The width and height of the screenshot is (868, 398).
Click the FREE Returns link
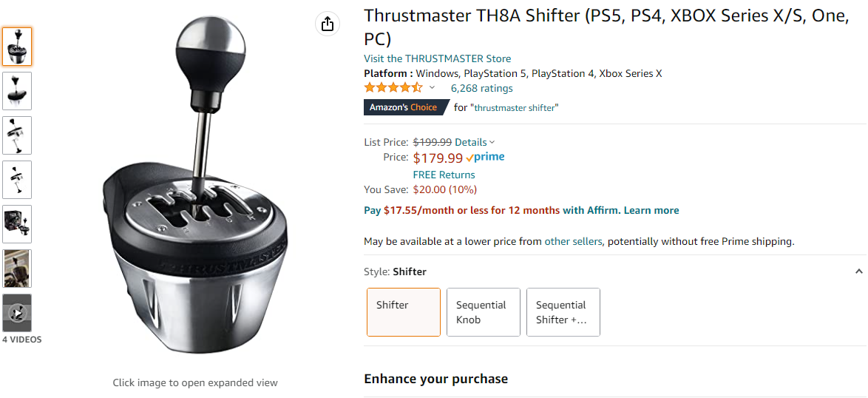tap(444, 175)
